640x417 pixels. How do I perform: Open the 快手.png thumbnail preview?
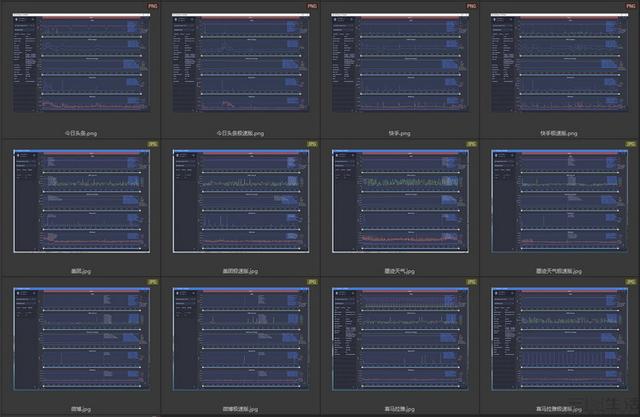point(400,63)
